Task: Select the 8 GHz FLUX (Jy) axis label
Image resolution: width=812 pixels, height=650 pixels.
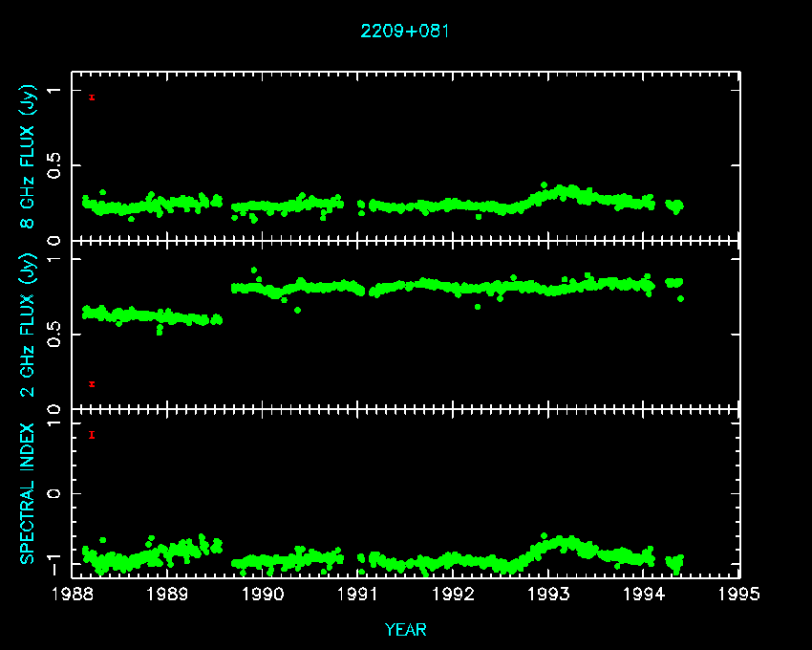Action: (x=30, y=158)
